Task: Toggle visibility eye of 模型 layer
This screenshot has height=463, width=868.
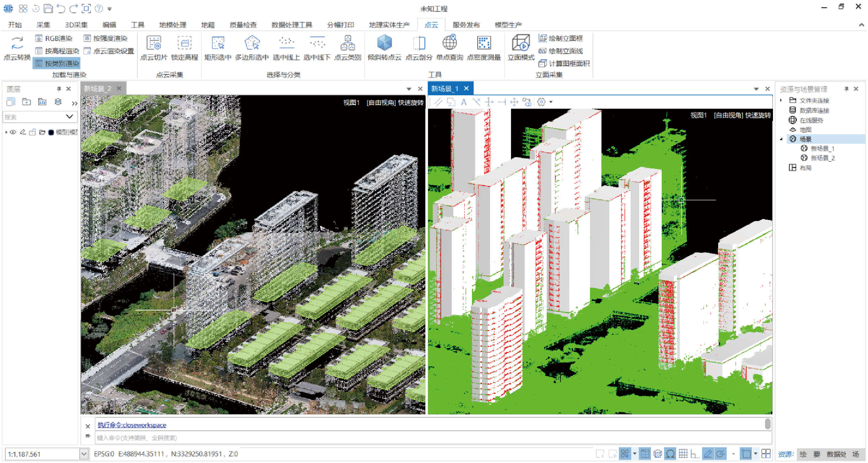Action: click(x=13, y=132)
